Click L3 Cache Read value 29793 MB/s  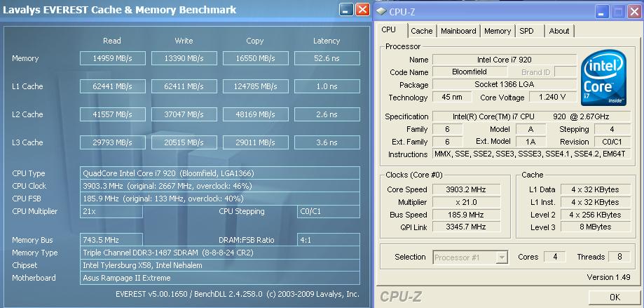(x=113, y=142)
